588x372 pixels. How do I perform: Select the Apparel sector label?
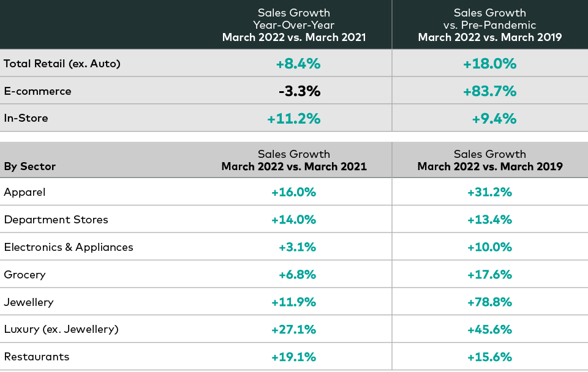click(24, 192)
